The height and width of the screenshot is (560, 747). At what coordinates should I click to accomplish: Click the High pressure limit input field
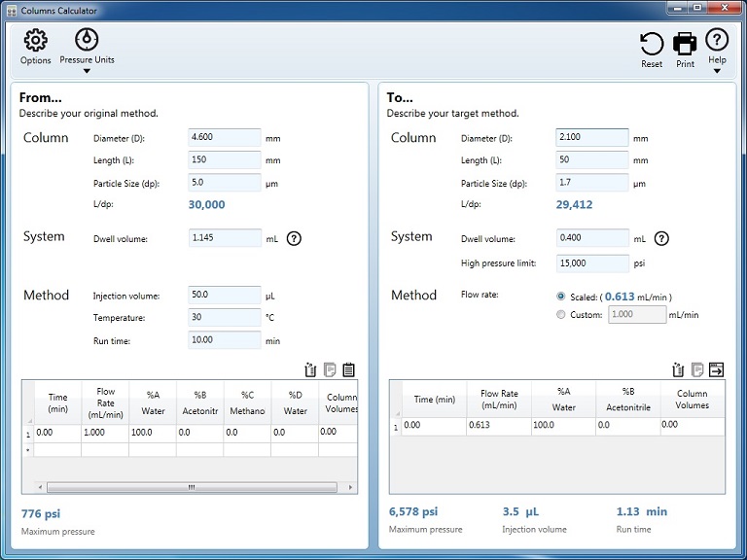tap(592, 263)
